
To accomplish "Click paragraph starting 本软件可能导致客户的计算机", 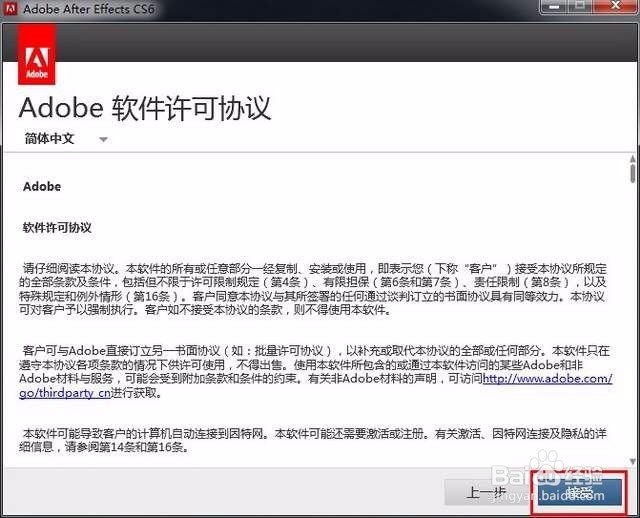I will point(313,440).
